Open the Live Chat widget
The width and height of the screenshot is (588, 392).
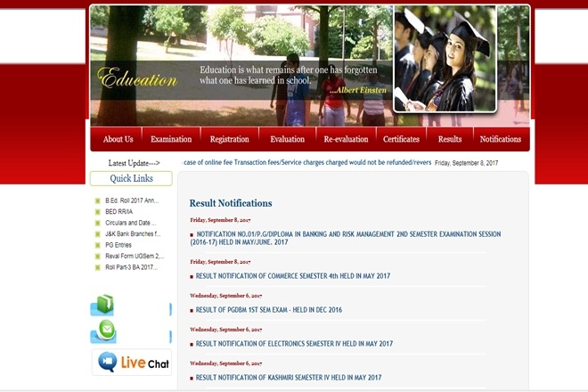tap(132, 363)
